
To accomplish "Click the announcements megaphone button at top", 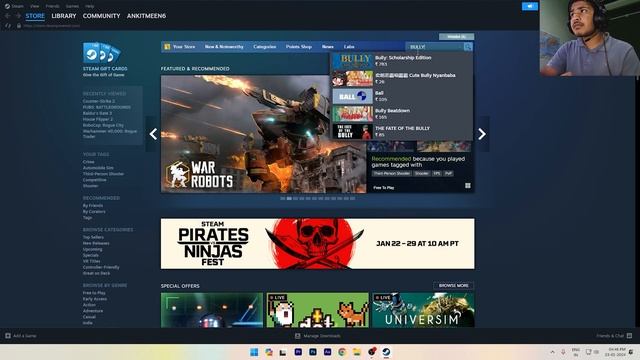I will 530,6.
